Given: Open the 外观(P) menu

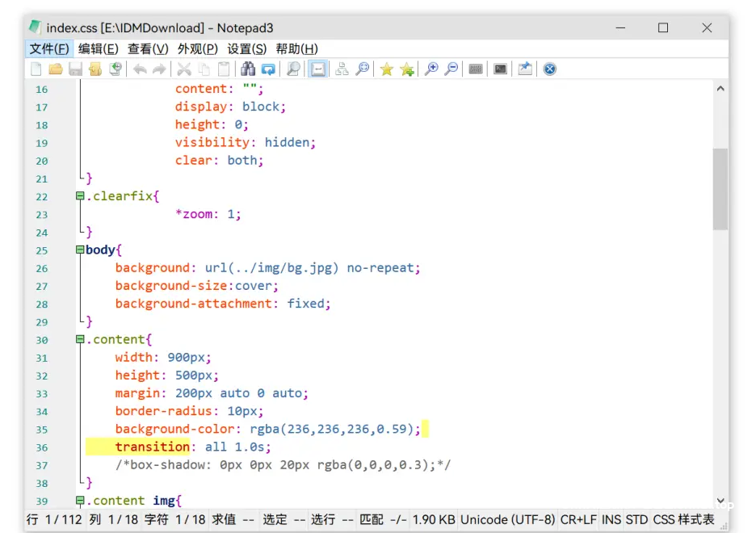Looking at the screenshot, I should [198, 49].
